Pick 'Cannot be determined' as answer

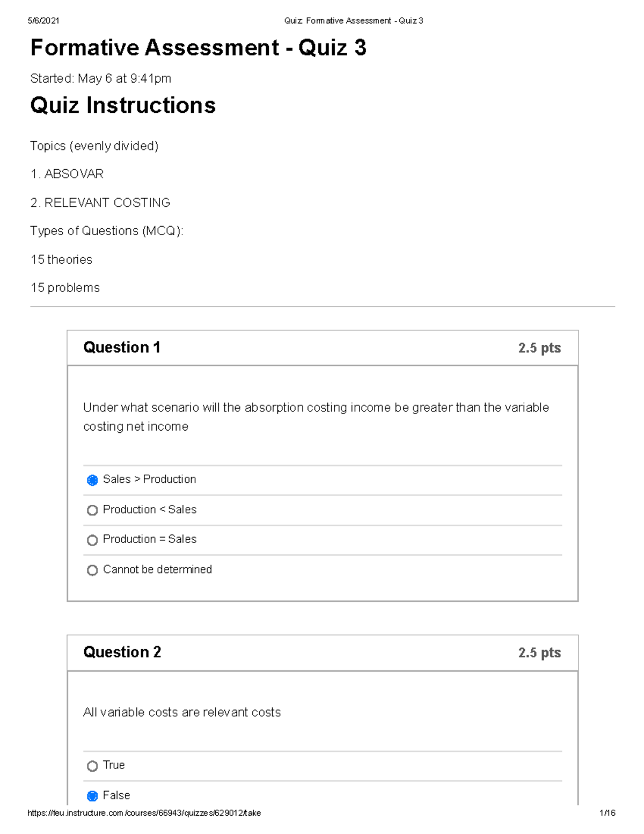92,570
